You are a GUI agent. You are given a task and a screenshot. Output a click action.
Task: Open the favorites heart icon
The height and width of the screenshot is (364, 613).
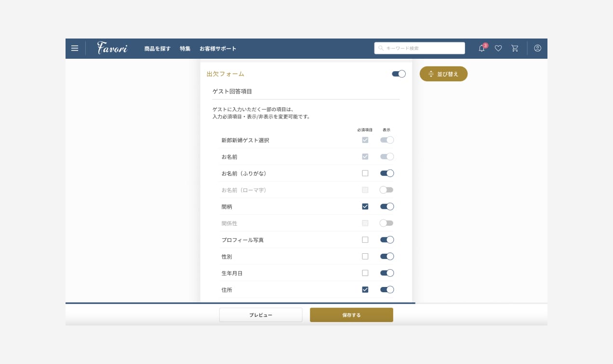498,48
